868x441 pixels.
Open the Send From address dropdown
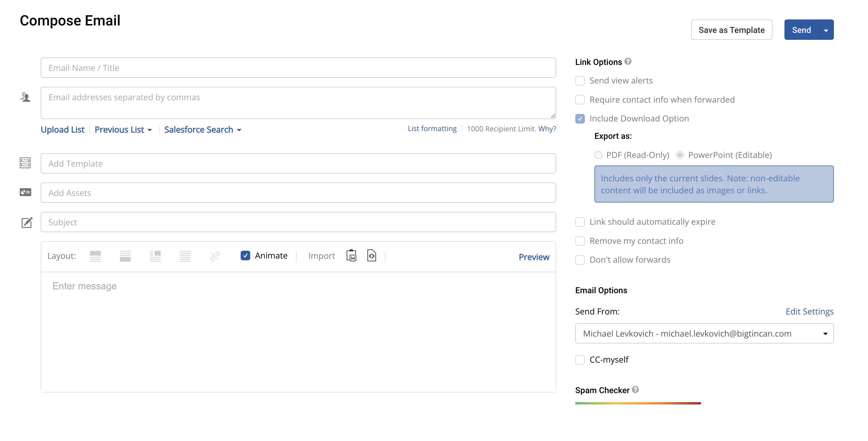704,334
